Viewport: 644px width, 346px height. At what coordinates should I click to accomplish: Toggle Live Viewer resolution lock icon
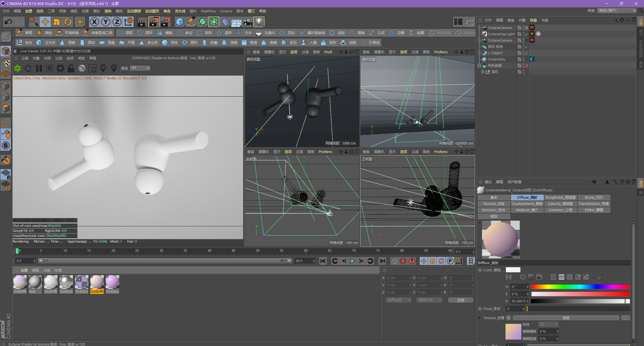(71, 68)
